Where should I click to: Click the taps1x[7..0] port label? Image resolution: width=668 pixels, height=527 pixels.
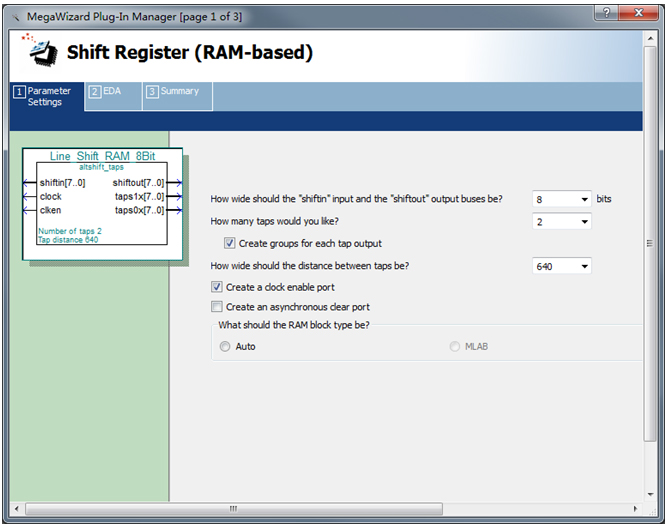coord(139,196)
